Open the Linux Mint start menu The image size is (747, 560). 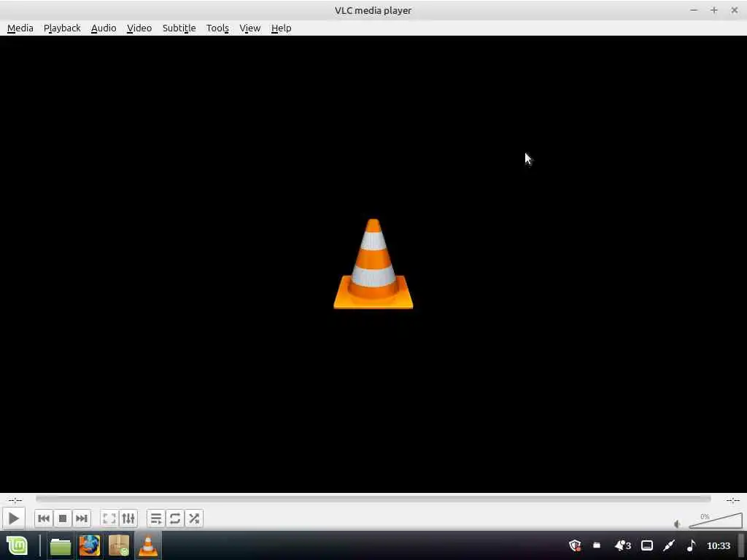tap(18, 545)
